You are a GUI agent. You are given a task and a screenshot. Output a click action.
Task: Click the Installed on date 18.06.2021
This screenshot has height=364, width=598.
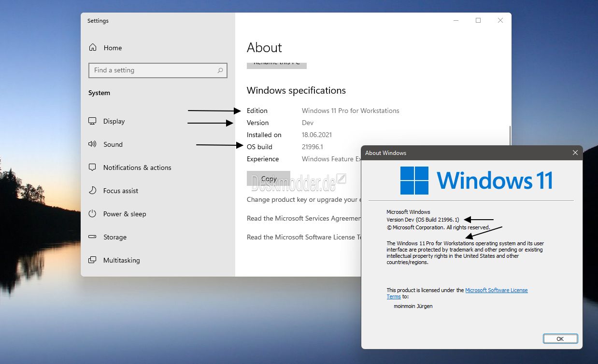tap(317, 135)
